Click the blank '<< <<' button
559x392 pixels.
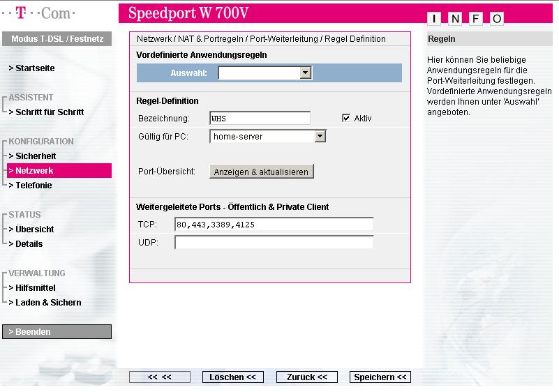[160, 377]
